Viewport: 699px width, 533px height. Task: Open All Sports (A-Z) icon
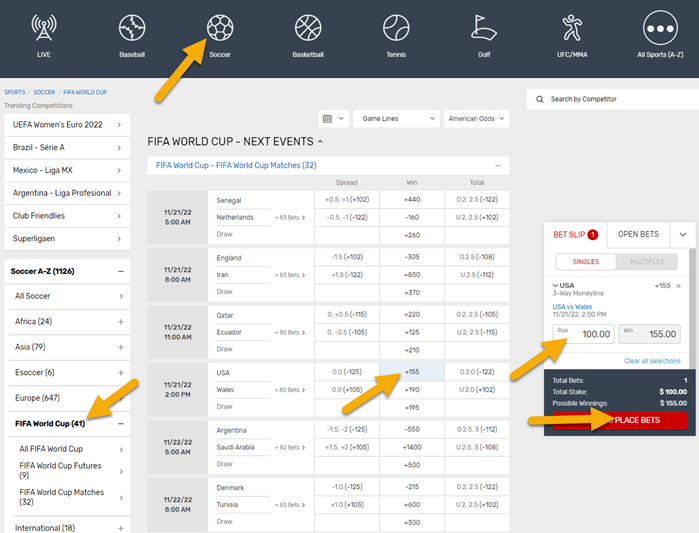660,27
